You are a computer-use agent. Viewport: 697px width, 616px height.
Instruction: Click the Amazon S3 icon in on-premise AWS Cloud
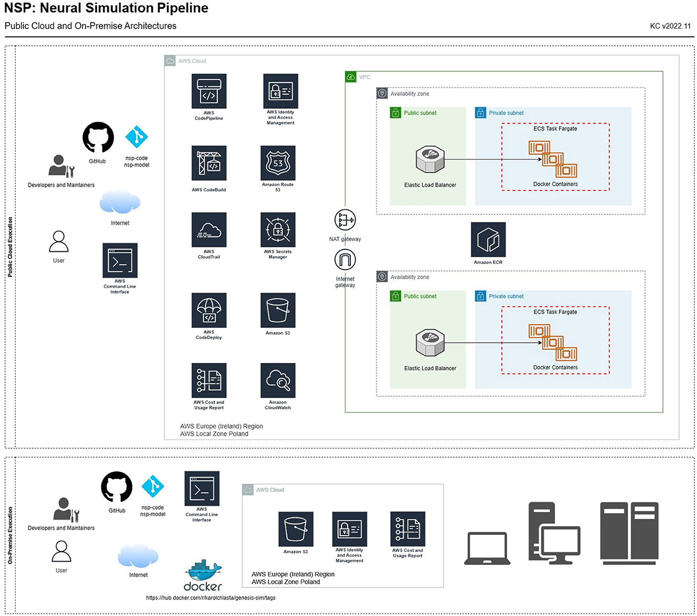pos(296,529)
